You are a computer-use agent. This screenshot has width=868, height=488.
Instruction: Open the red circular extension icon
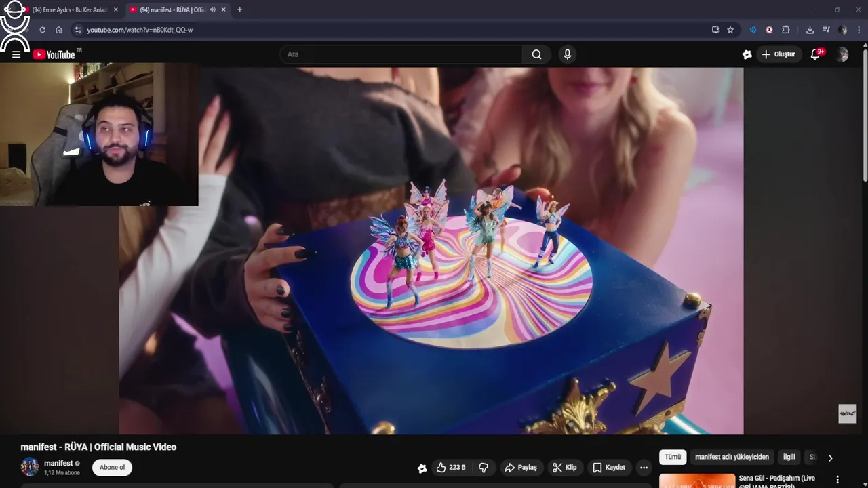click(769, 30)
